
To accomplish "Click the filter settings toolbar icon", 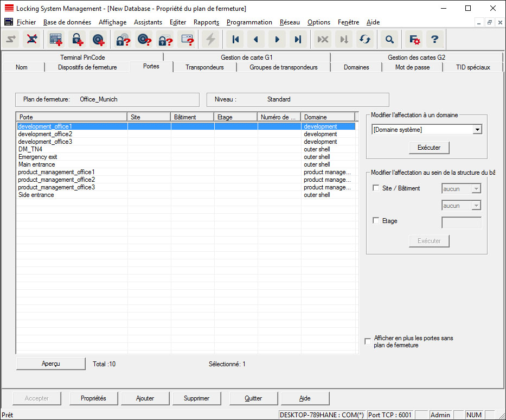I will coord(414,39).
